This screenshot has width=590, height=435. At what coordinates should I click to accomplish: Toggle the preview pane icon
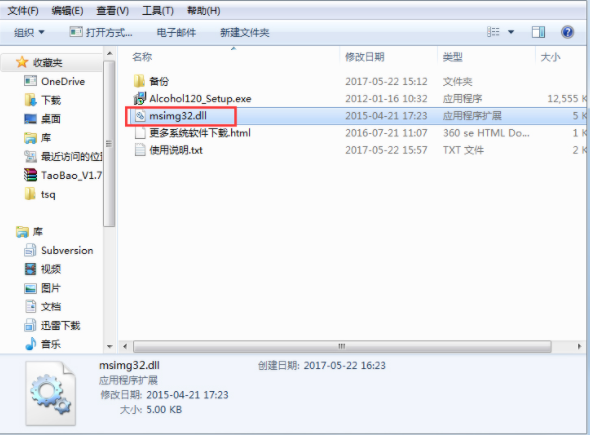(x=538, y=32)
